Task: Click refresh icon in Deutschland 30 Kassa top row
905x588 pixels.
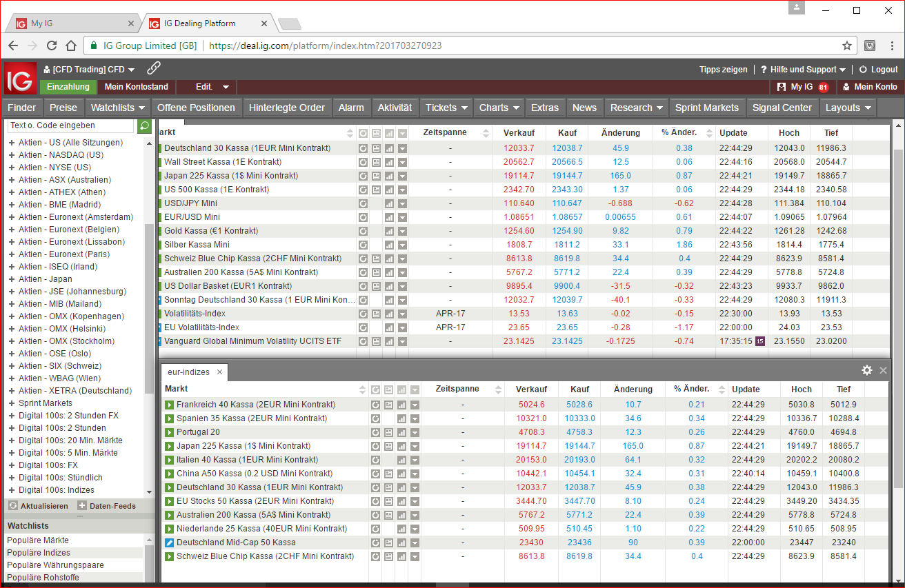Action: tap(363, 148)
